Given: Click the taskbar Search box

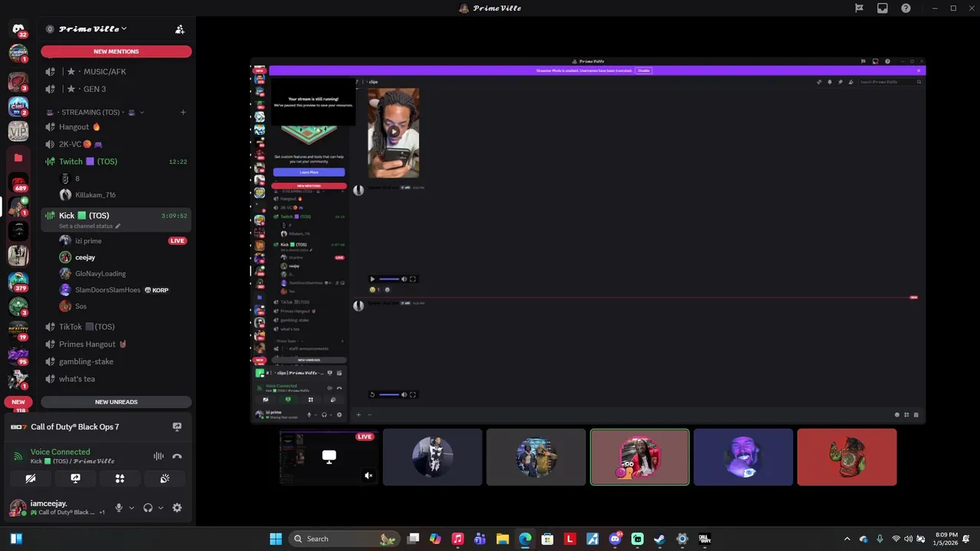Looking at the screenshot, I should 345,539.
